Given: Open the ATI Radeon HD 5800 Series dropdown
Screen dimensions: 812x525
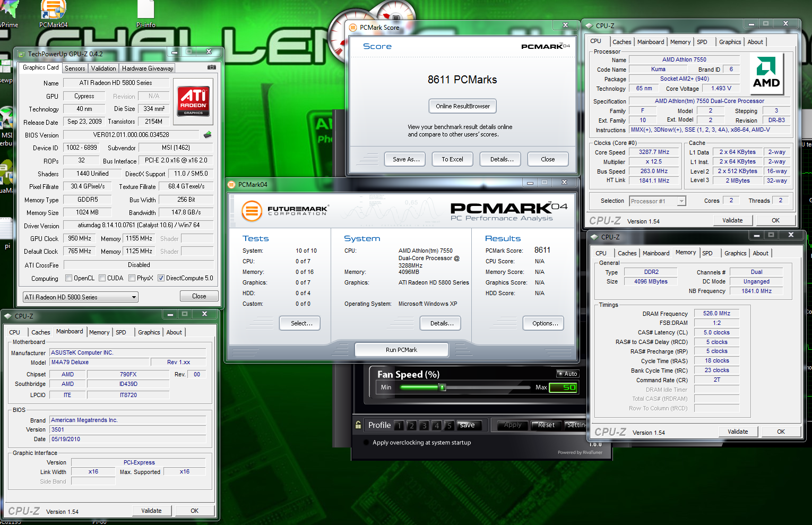Looking at the screenshot, I should tap(81, 297).
